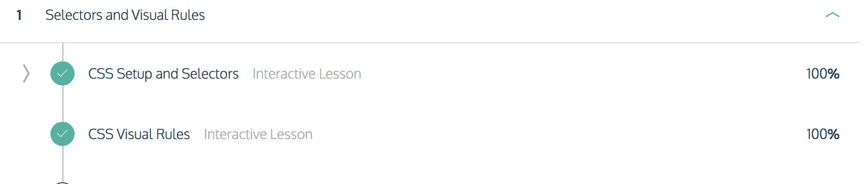Image resolution: width=868 pixels, height=184 pixels.
Task: Click the blank row space between CSS Visual Rules label and 100%
Action: [x=559, y=134]
